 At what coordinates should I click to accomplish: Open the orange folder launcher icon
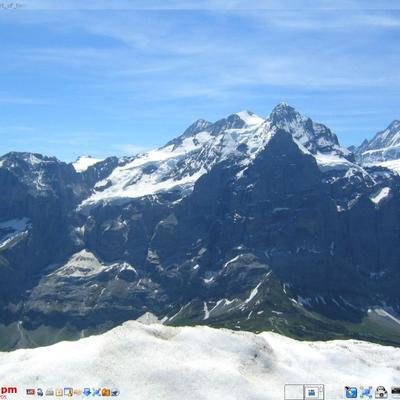(106, 392)
